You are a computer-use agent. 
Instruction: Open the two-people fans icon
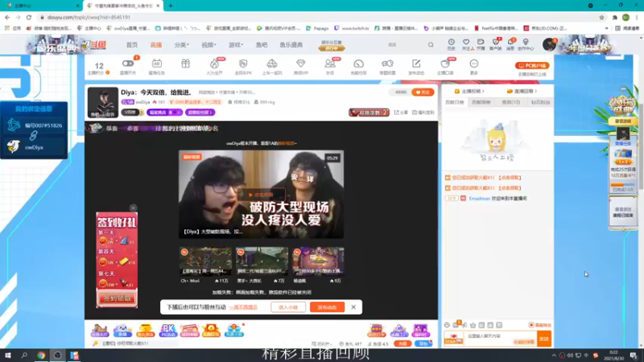tap(330, 64)
